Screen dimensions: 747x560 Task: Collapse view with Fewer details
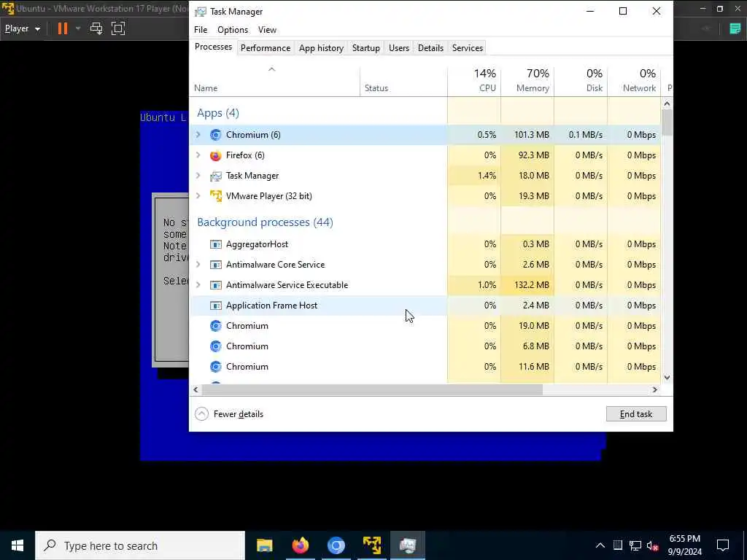229,414
